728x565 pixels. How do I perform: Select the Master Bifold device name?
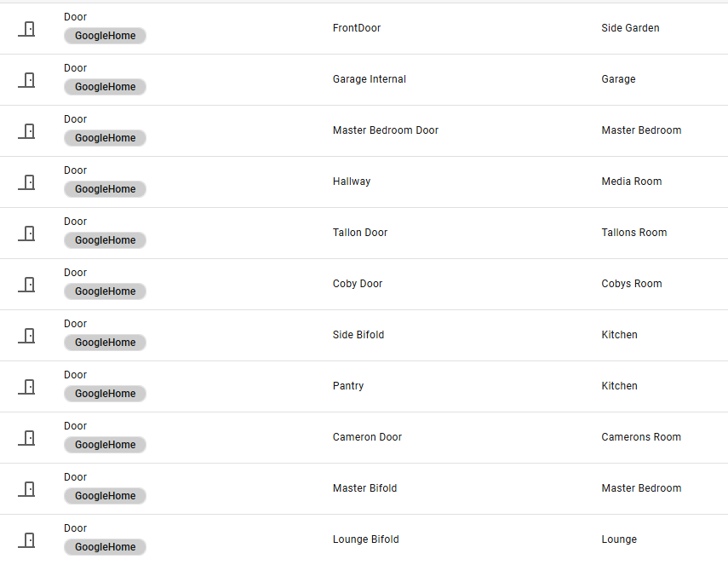click(364, 488)
